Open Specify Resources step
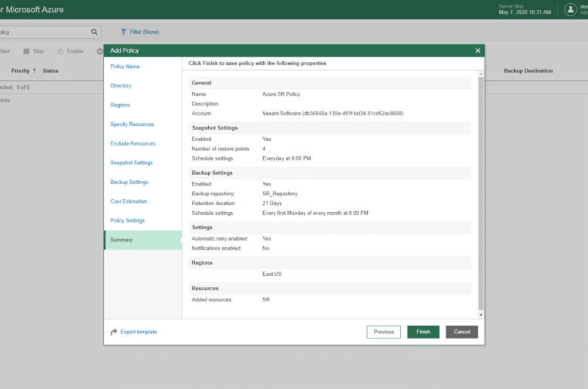Image resolution: width=588 pixels, height=389 pixels. [x=132, y=124]
